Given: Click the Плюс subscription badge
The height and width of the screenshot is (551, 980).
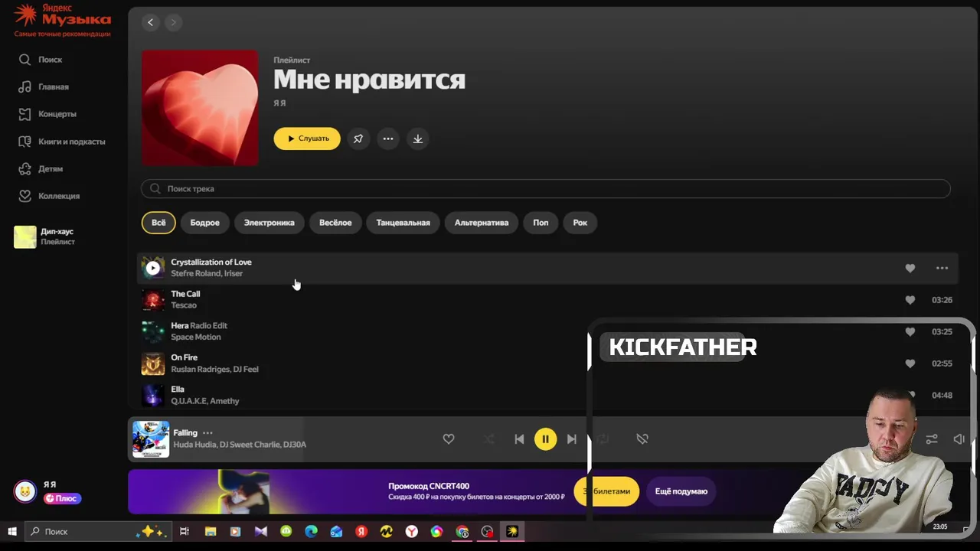Looking at the screenshot, I should (62, 498).
